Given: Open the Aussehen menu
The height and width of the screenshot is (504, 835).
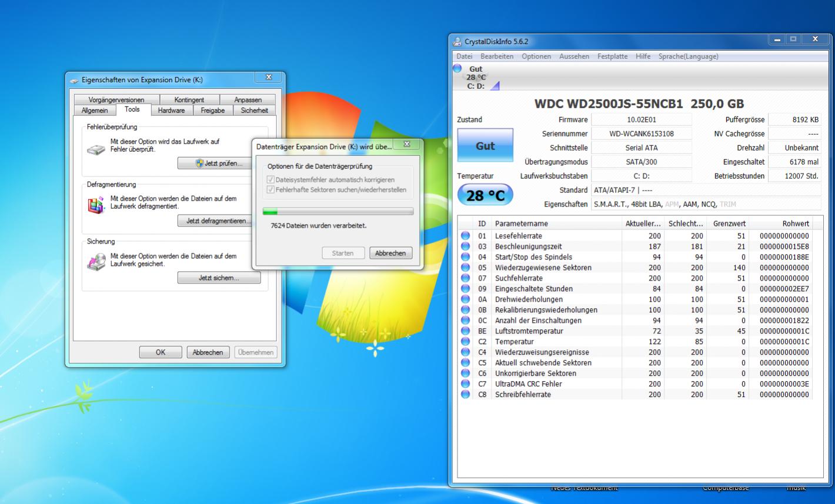Looking at the screenshot, I should [x=575, y=56].
